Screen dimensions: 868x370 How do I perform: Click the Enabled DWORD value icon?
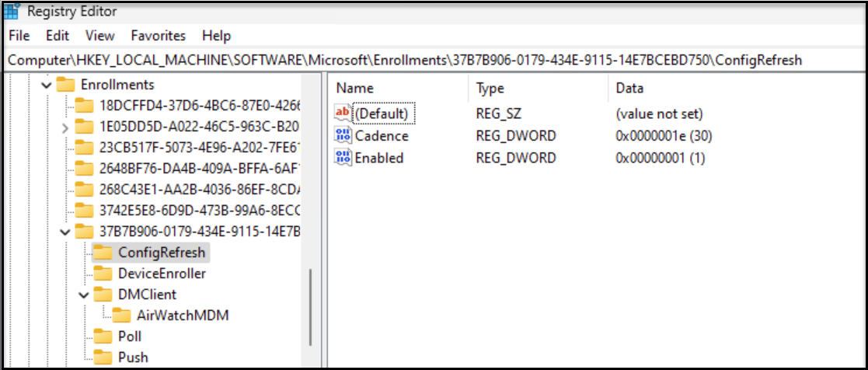click(343, 158)
